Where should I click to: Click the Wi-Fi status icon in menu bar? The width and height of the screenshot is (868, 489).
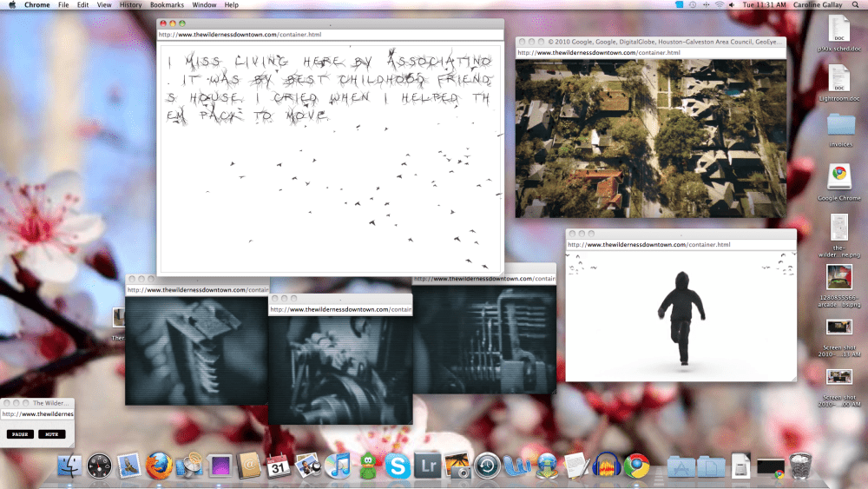pyautogui.click(x=719, y=5)
